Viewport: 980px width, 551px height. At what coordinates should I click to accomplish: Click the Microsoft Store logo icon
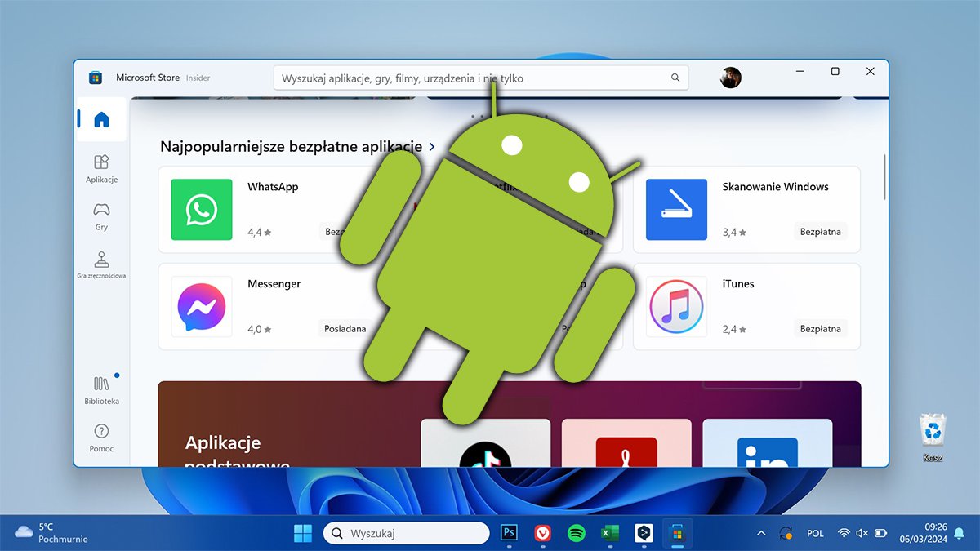tap(96, 78)
